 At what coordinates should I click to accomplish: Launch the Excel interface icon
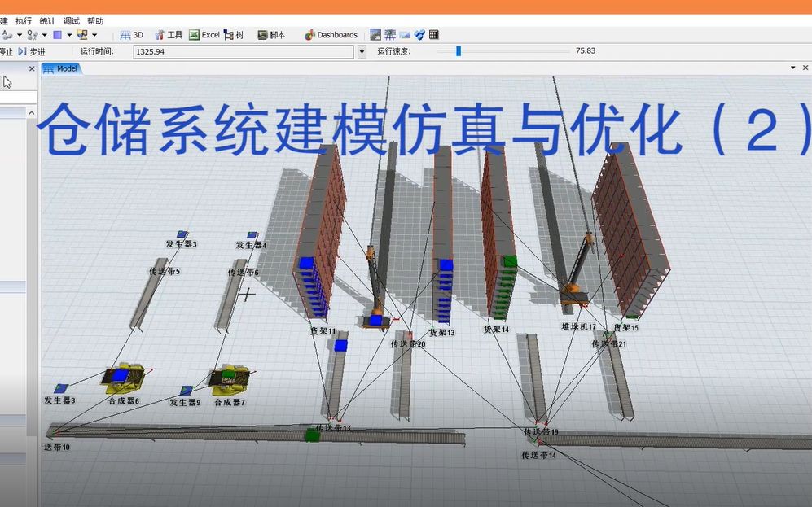(202, 34)
